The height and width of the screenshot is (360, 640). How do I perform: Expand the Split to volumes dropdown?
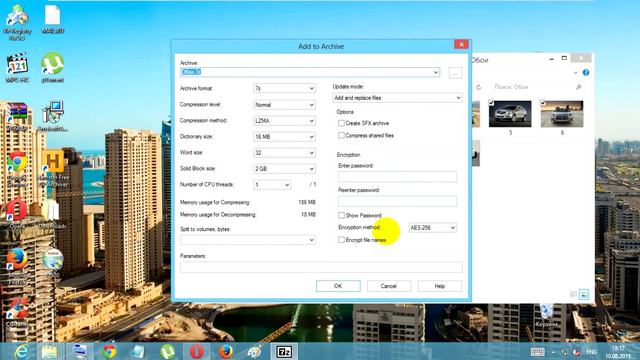pos(311,240)
